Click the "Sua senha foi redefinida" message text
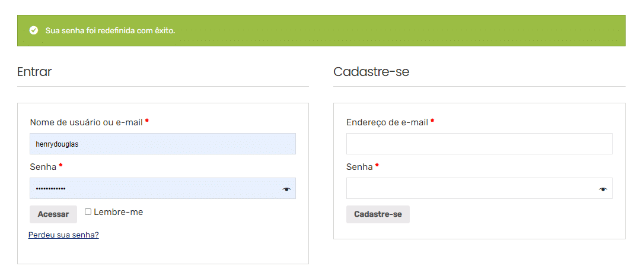Viewport: 644px width, 272px height. click(x=110, y=30)
